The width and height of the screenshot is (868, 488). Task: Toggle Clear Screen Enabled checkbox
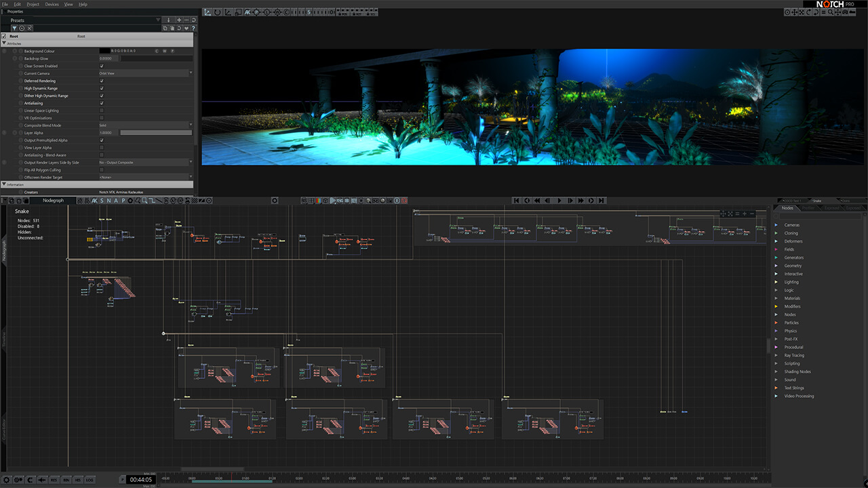point(102,66)
